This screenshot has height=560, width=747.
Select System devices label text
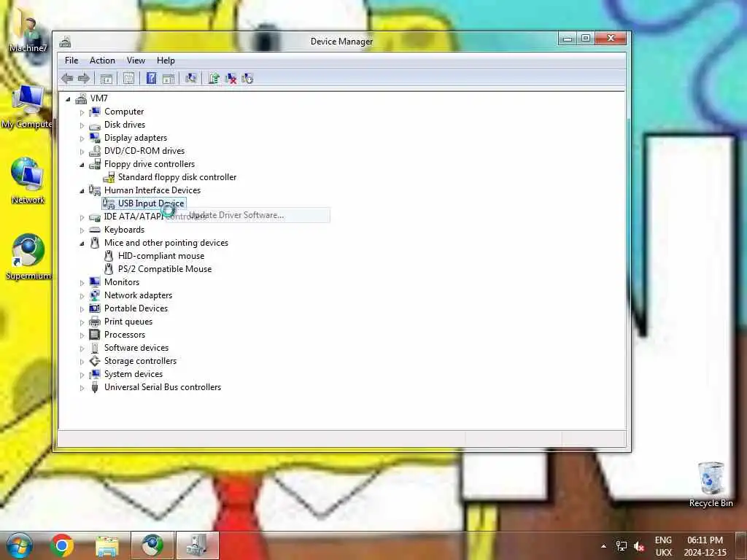click(133, 374)
